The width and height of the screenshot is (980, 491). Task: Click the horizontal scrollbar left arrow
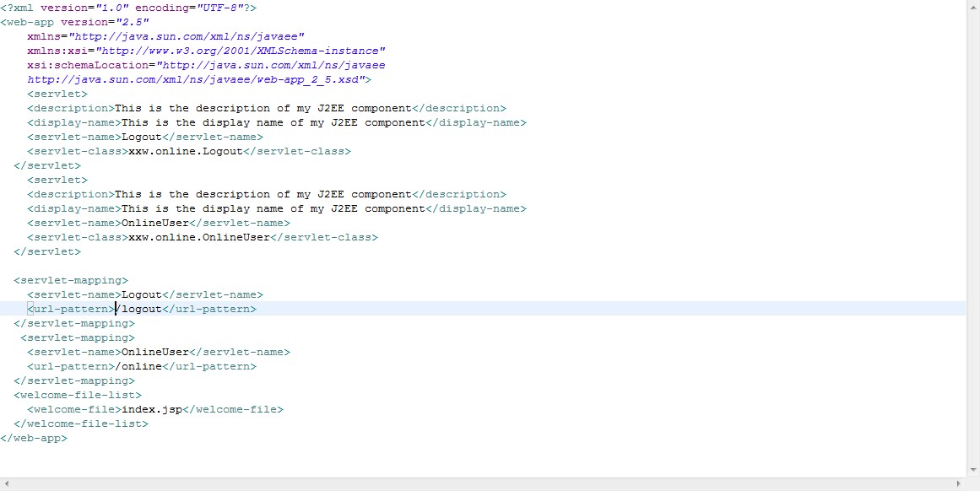(x=6, y=484)
